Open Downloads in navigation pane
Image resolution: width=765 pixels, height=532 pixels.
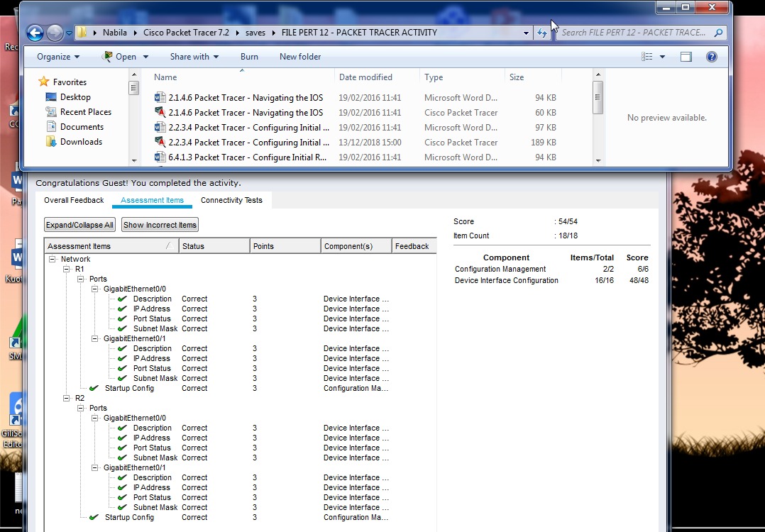(81, 142)
